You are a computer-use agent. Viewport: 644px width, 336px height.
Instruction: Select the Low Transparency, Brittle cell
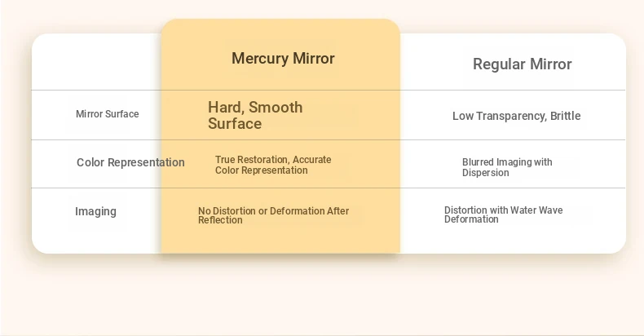[x=516, y=116]
